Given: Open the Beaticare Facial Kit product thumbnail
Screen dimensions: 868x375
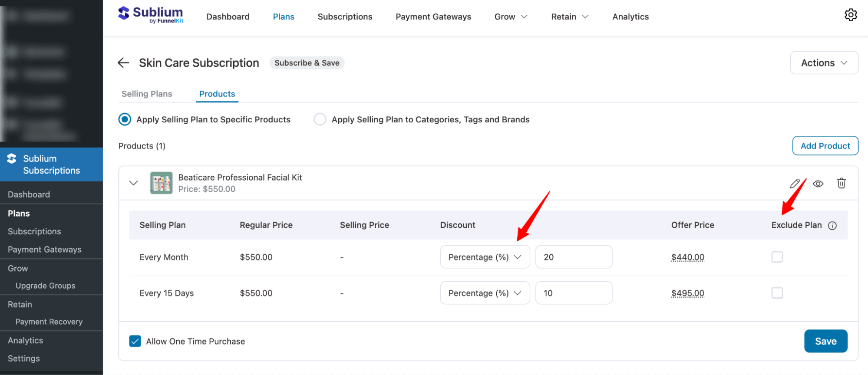Looking at the screenshot, I should [x=161, y=183].
